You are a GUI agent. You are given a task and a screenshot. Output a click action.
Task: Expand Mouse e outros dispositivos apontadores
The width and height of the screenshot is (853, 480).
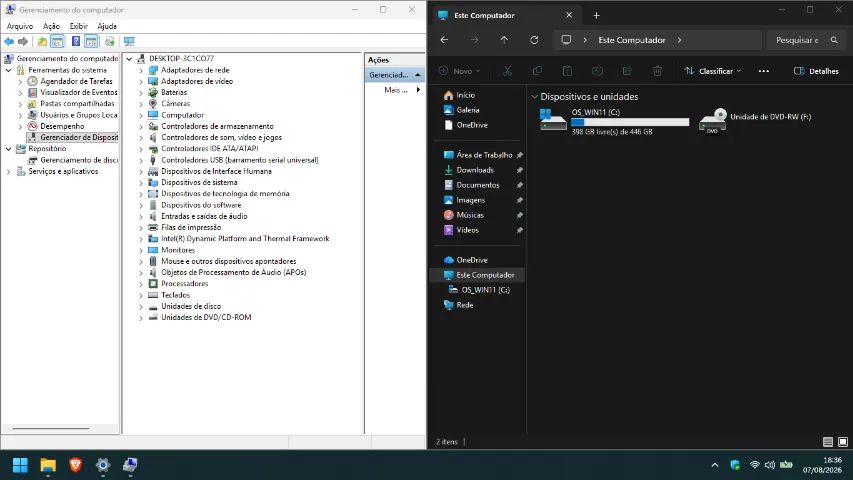tap(140, 261)
